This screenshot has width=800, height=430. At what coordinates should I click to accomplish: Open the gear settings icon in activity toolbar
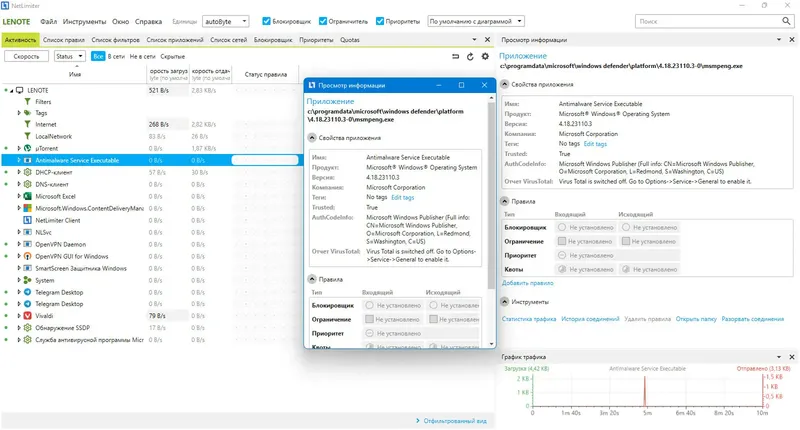[485, 57]
